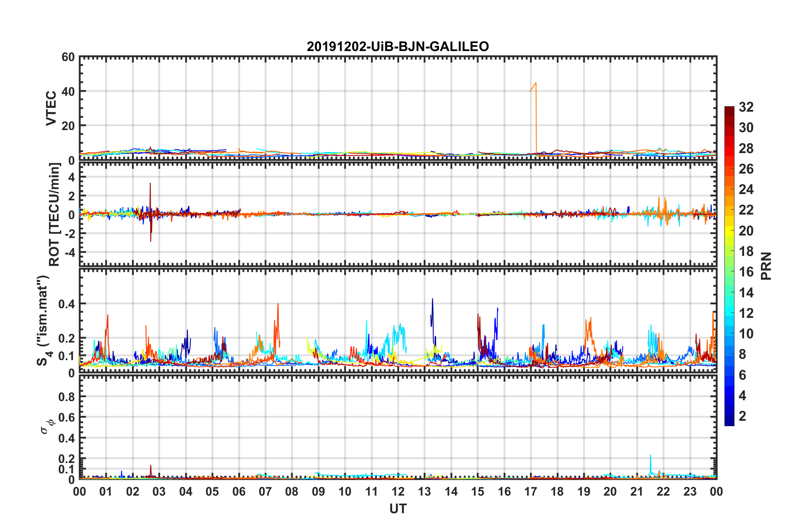Screen dimensions: 796x532
Task: Select the PRN color scale bar
Action: [729, 266]
